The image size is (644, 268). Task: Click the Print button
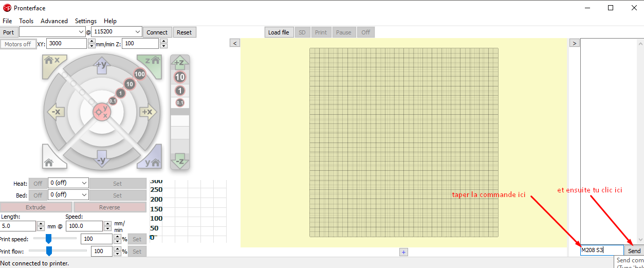(321, 32)
